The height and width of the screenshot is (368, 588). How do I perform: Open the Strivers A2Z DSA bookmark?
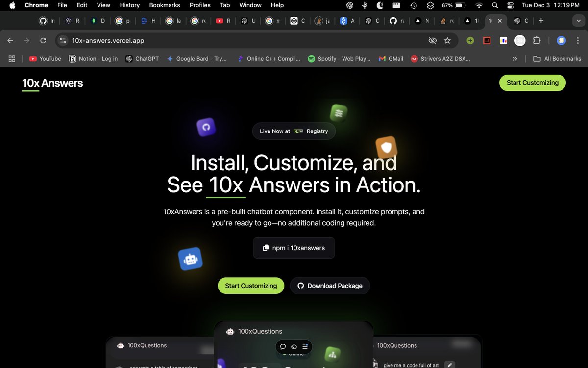pos(440,59)
